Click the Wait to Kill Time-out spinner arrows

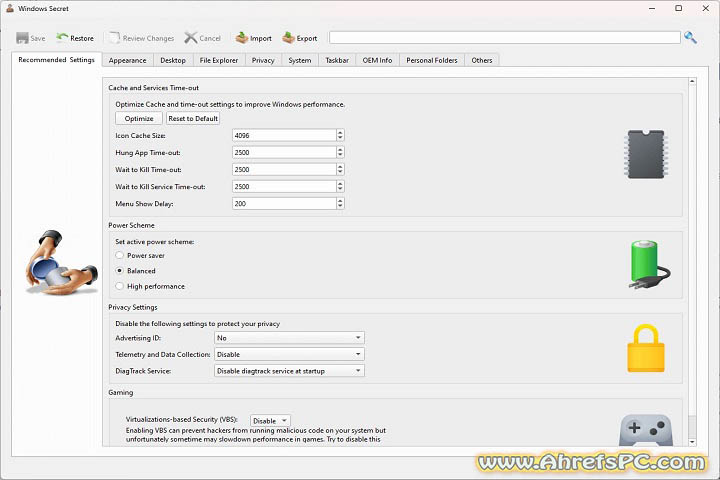(x=340, y=169)
